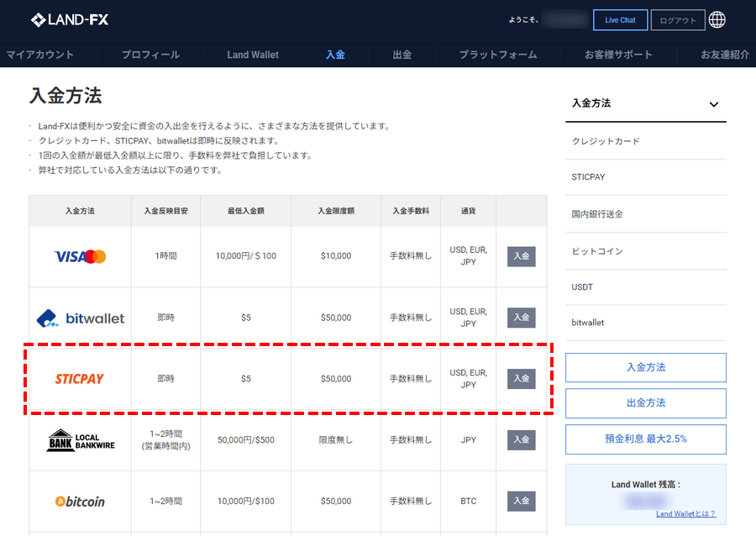Click $10,000 limit in VISA row

pyautogui.click(x=336, y=256)
